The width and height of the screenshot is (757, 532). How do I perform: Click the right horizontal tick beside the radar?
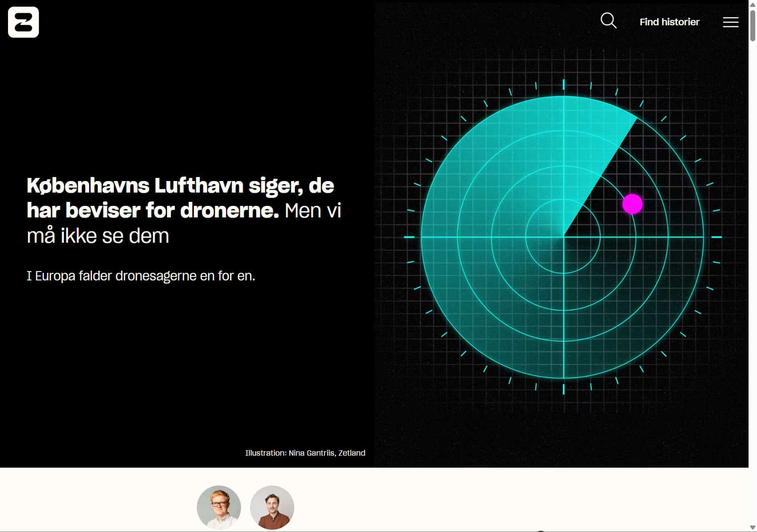point(716,237)
